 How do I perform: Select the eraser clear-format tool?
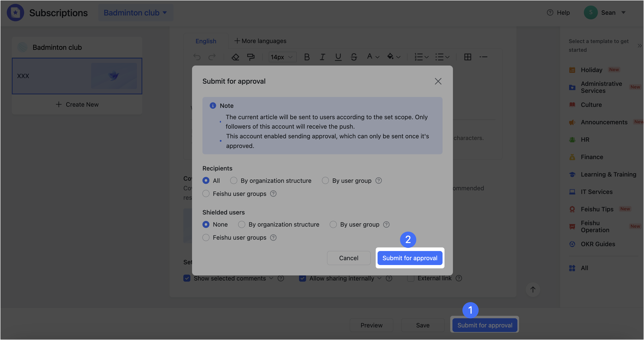(x=235, y=57)
